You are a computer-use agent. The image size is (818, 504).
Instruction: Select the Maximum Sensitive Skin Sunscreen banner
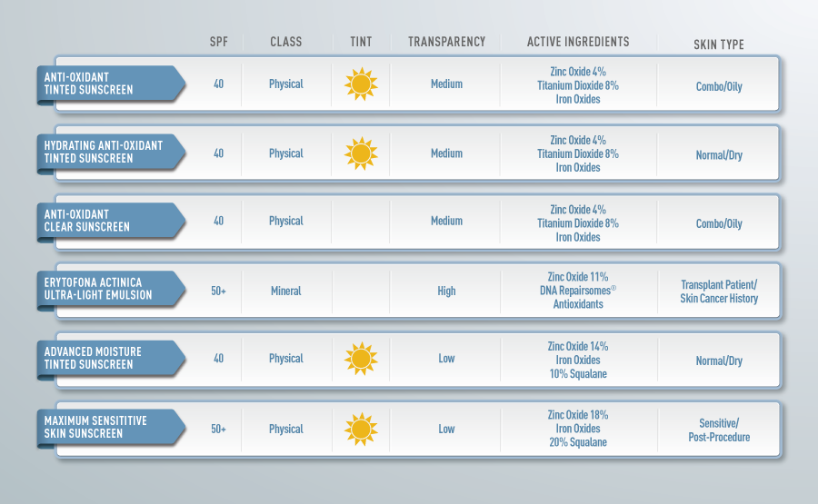111,428
